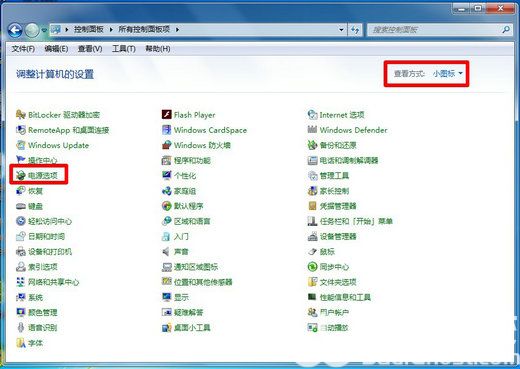
Task: Open the 字体 fonts icon
Action: click(21, 343)
